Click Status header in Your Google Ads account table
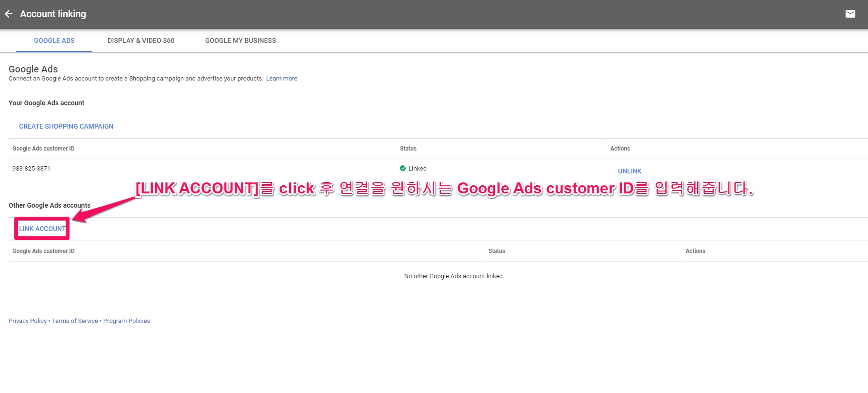 point(408,149)
